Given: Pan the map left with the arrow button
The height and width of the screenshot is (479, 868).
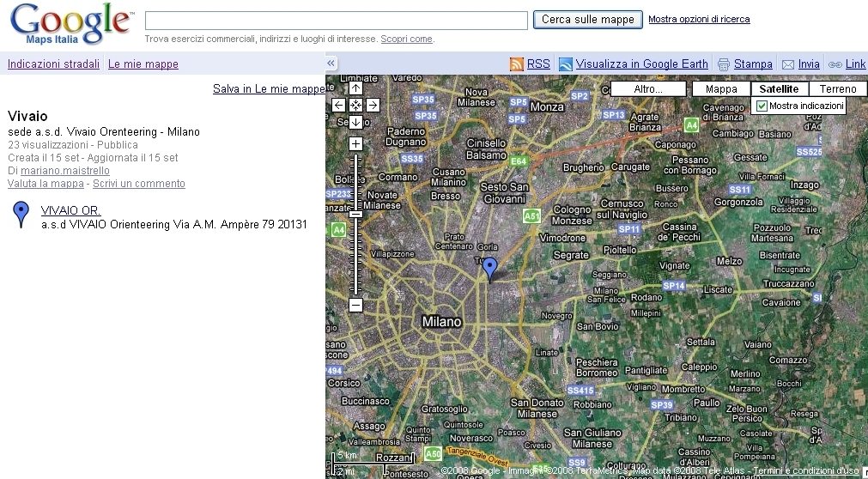Looking at the screenshot, I should pyautogui.click(x=339, y=106).
